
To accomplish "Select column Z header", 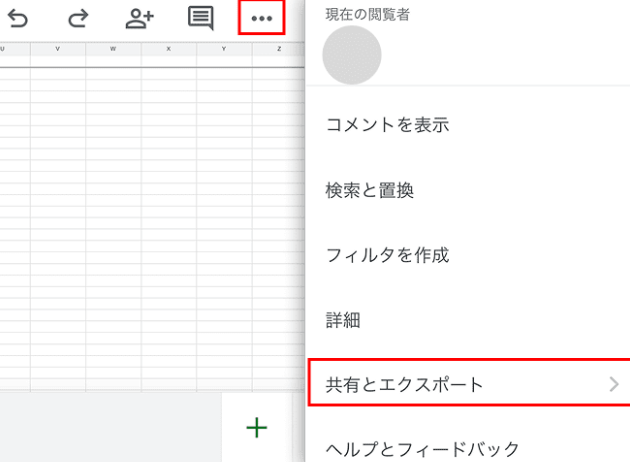I will (x=278, y=49).
